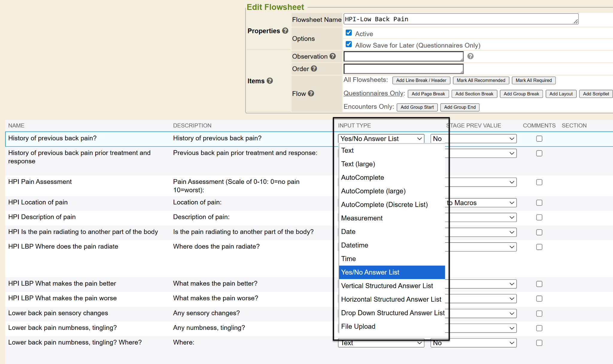Image resolution: width=613 pixels, height=364 pixels.
Task: Click the help icon beside Flow label
Action: [311, 94]
